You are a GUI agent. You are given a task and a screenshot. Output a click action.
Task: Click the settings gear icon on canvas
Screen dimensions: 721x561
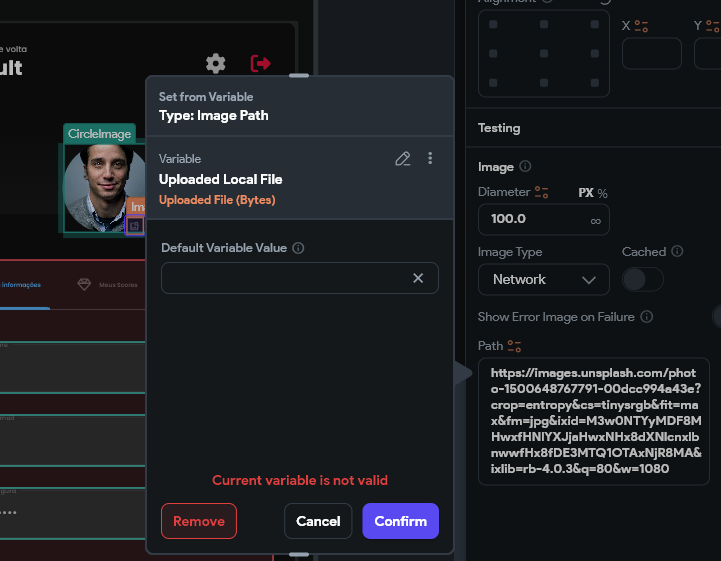(x=215, y=63)
